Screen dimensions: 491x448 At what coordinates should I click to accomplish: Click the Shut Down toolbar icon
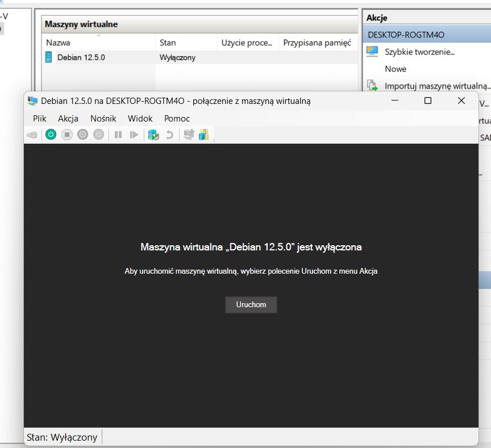(82, 135)
